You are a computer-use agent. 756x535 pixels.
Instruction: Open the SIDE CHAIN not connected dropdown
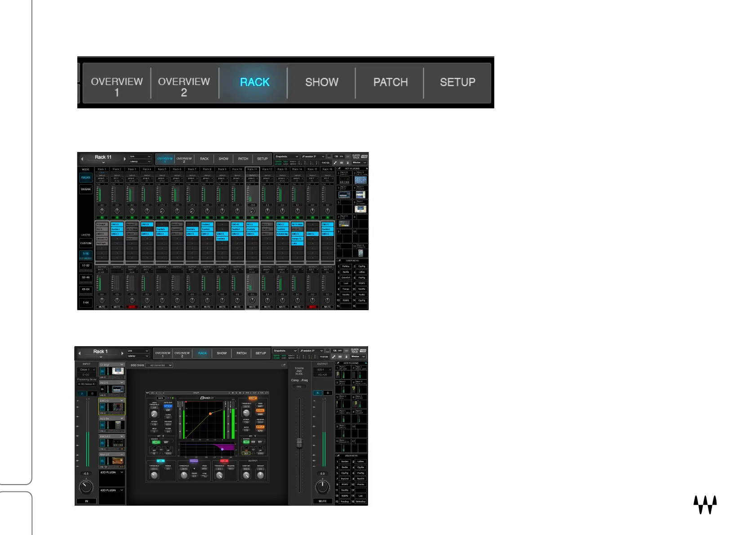point(159,366)
